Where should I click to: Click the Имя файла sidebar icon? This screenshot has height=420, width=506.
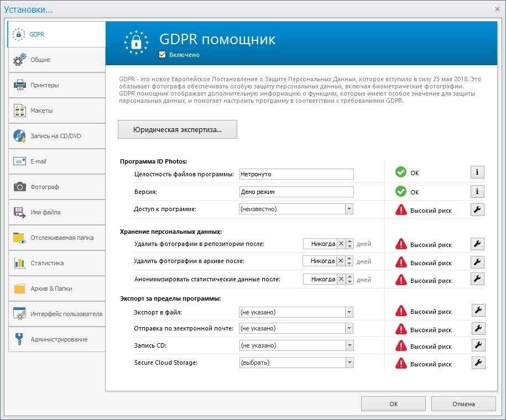20,212
